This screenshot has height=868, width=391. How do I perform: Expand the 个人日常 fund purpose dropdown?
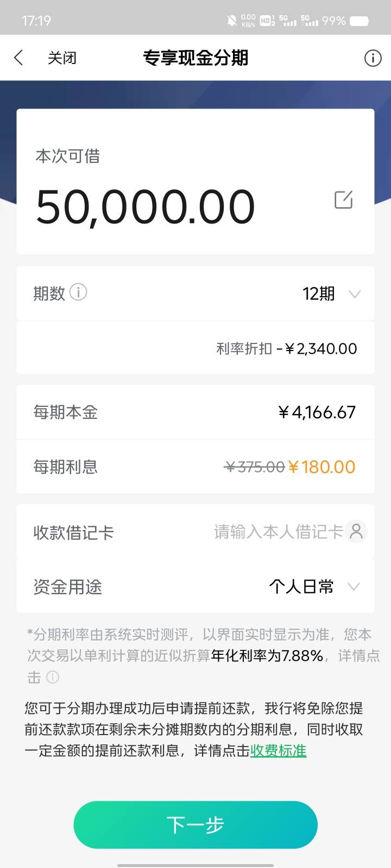[x=195, y=586]
